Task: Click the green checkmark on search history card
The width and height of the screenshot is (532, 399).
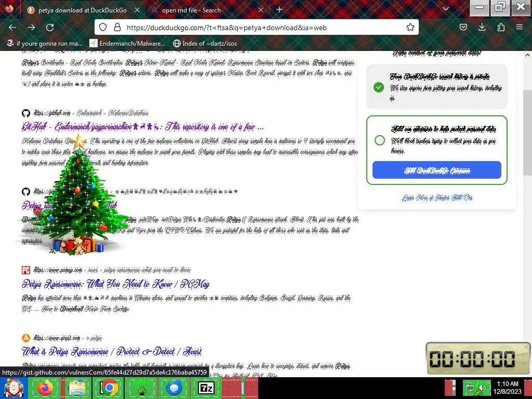Action: 379,87
